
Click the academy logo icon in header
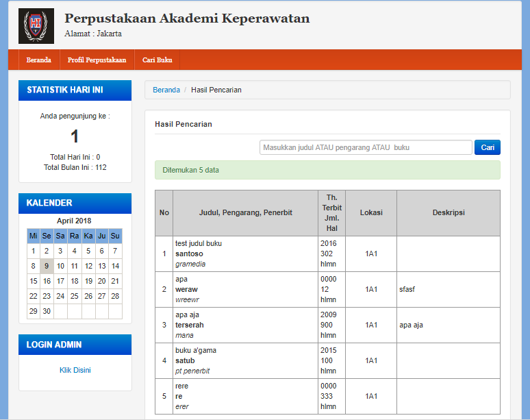coord(36,25)
